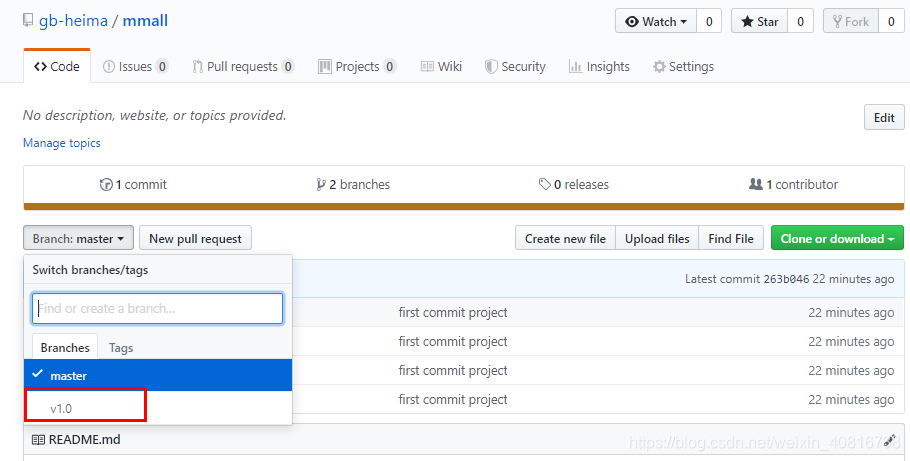
Task: Open the Clone or download dropdown
Action: tap(837, 238)
